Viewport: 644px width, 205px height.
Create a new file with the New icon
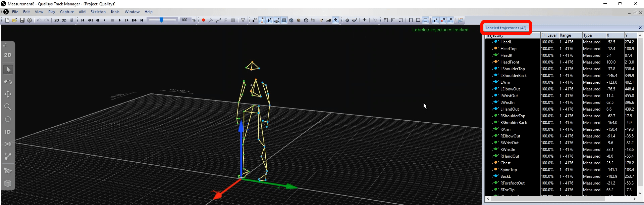coord(7,20)
